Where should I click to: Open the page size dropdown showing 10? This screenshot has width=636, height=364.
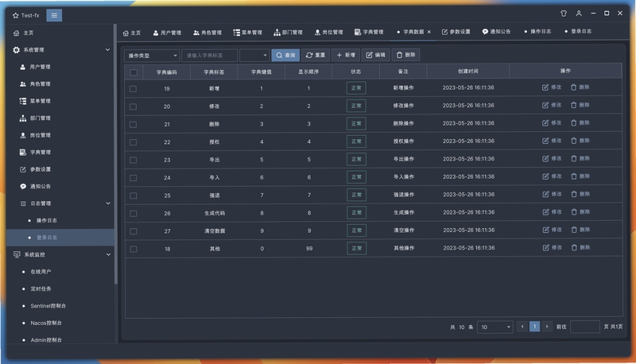[x=494, y=327]
